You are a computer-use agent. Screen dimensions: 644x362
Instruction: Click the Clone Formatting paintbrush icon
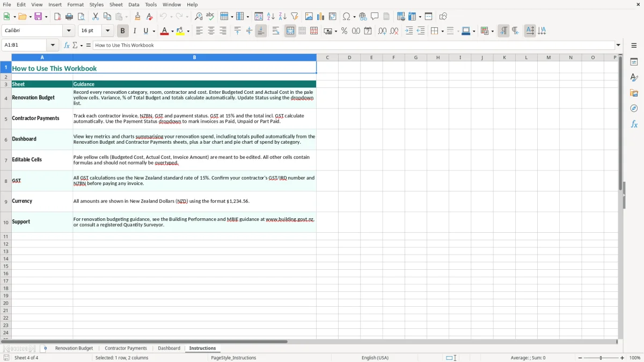(x=137, y=17)
